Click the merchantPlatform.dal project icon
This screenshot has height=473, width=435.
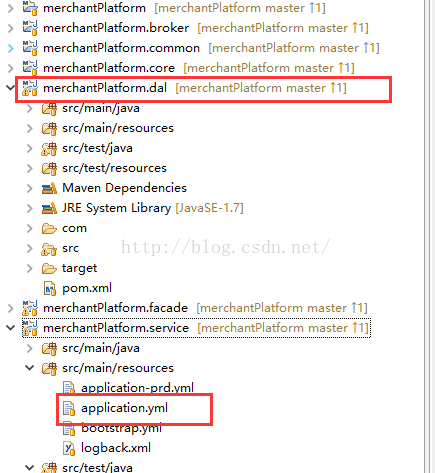[x=30, y=88]
